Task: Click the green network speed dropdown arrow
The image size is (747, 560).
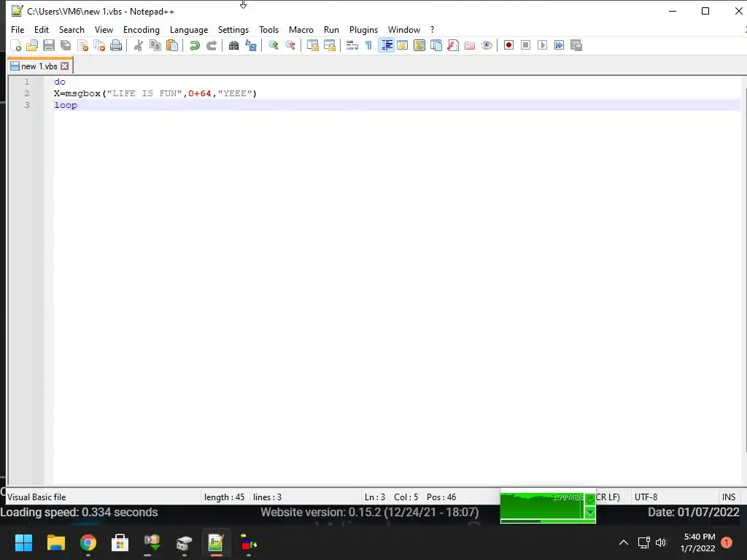Action: (589, 513)
